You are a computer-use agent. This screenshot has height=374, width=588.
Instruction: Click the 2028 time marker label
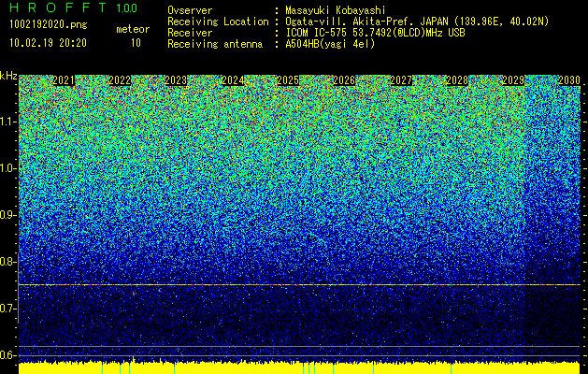tap(457, 80)
